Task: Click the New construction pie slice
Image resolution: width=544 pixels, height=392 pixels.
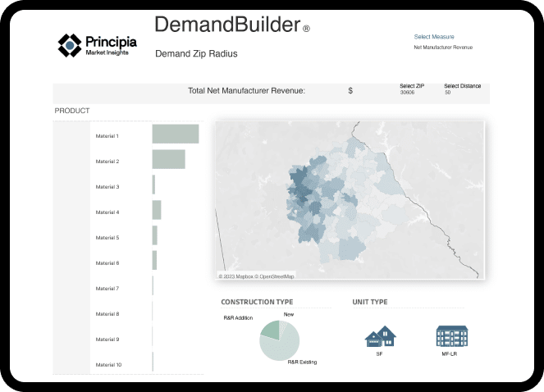Action: [282, 326]
